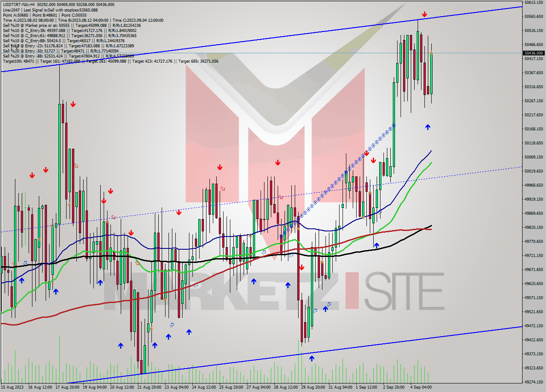The image size is (546, 392).
Task: Click the '1 Sep 12:00' time axis label
Action: tap(367, 387)
